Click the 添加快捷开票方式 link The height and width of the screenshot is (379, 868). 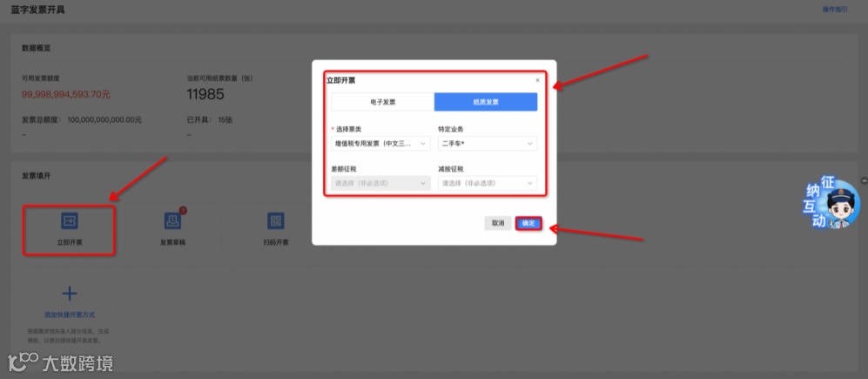pyautogui.click(x=69, y=315)
